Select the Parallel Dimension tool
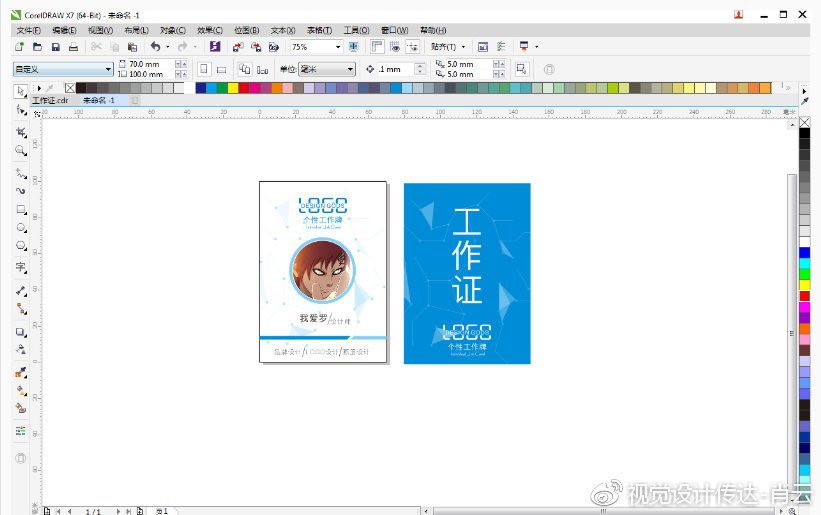 point(20,291)
